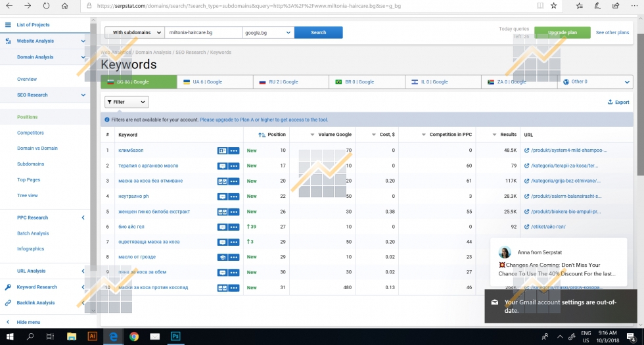644x345 pixels.
Task: Collapse Website Analysis section
Action: [83, 41]
